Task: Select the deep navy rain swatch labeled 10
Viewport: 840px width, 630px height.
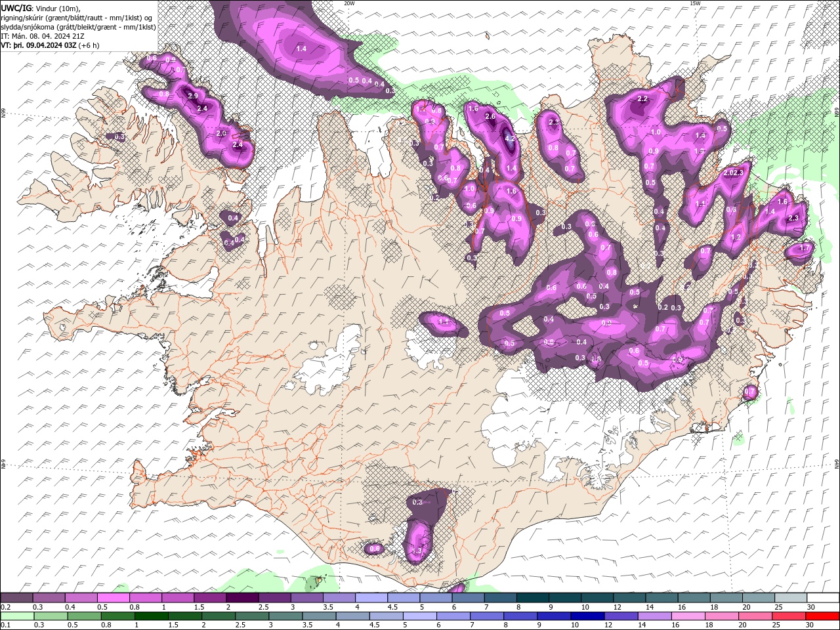Action: pyautogui.click(x=587, y=616)
